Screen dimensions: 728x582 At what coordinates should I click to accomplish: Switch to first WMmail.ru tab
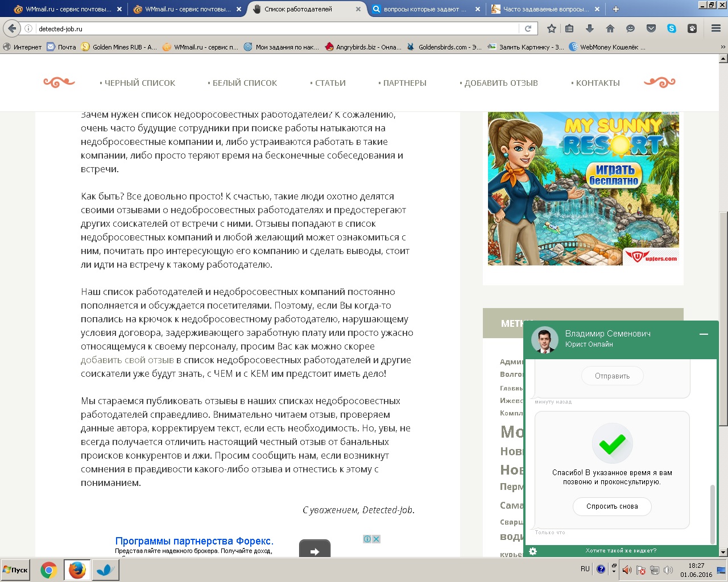(68, 9)
